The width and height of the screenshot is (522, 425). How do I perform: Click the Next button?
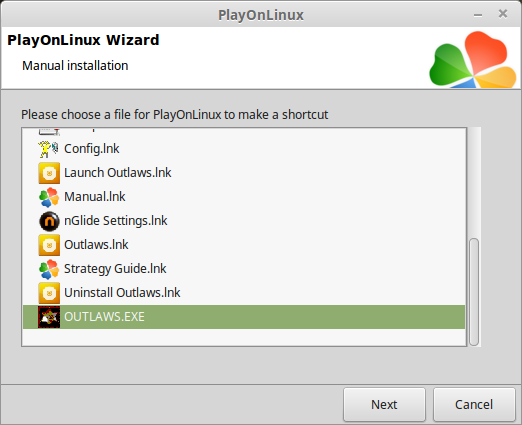click(384, 405)
